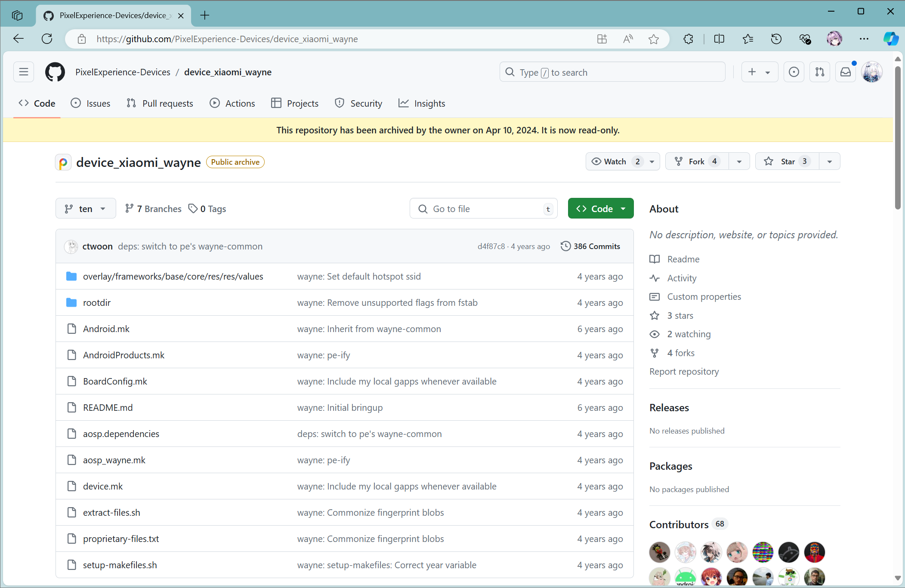Switch to the Issues tab
The width and height of the screenshot is (905, 588).
pos(90,103)
